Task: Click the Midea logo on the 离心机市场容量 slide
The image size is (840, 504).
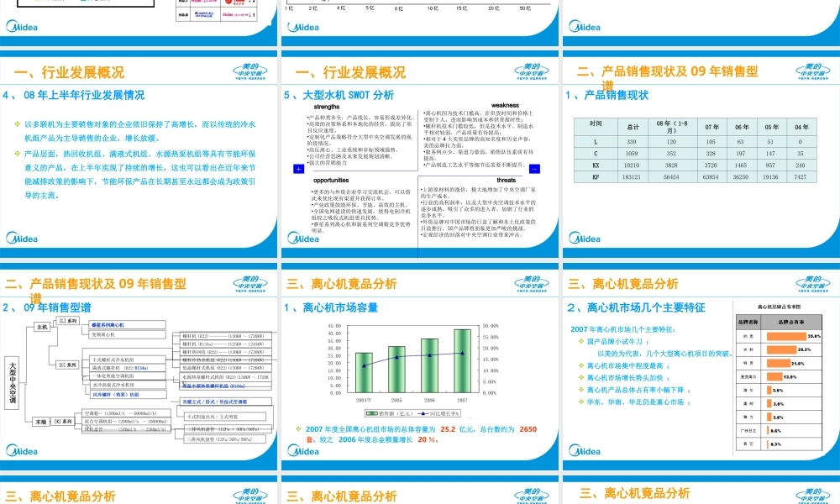Action: point(306,451)
